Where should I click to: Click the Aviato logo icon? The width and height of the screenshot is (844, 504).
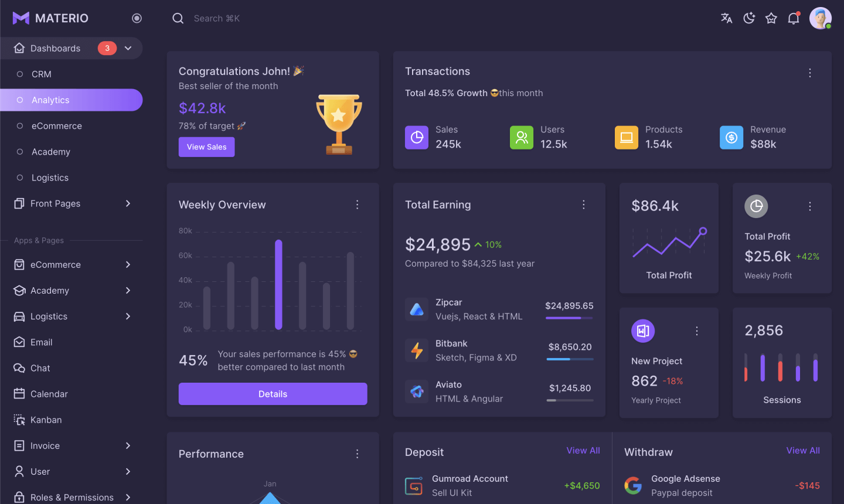(417, 391)
